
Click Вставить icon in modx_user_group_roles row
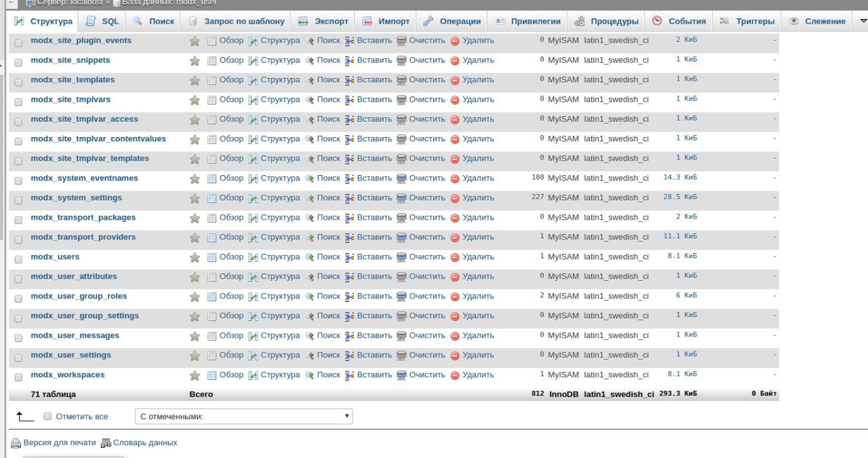coord(350,297)
